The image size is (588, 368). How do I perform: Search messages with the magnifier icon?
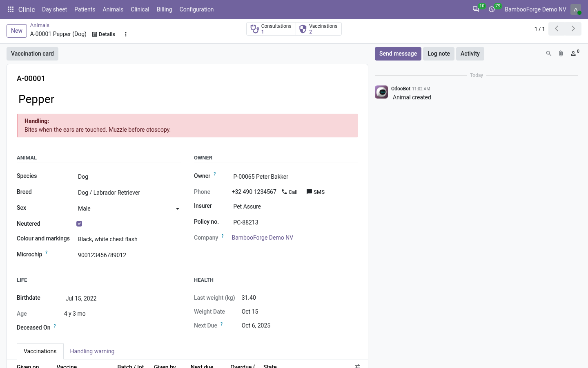[549, 54]
